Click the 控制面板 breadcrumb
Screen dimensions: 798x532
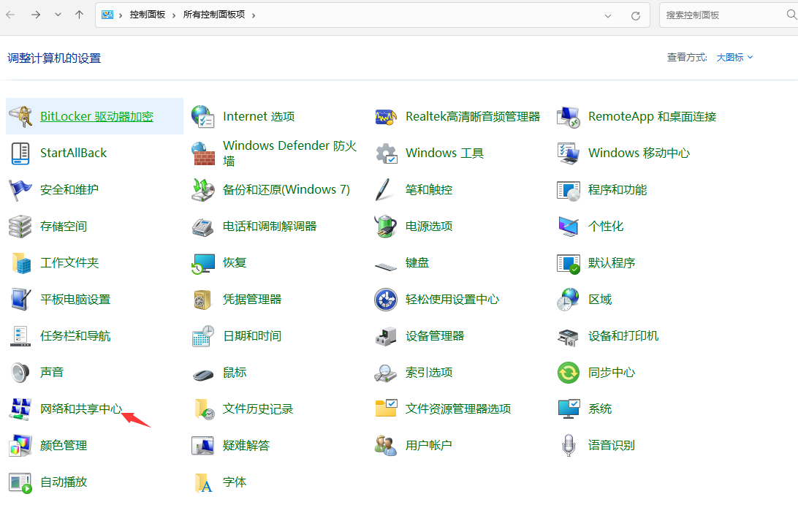click(147, 15)
